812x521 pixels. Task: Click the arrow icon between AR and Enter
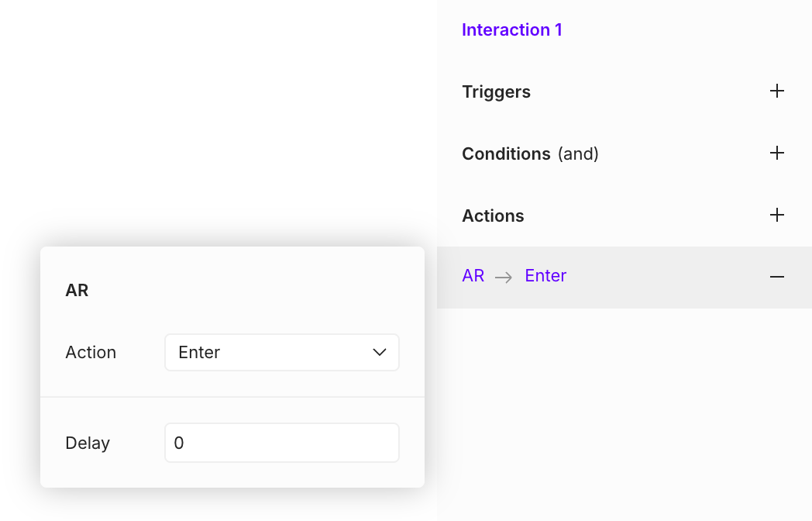(504, 277)
